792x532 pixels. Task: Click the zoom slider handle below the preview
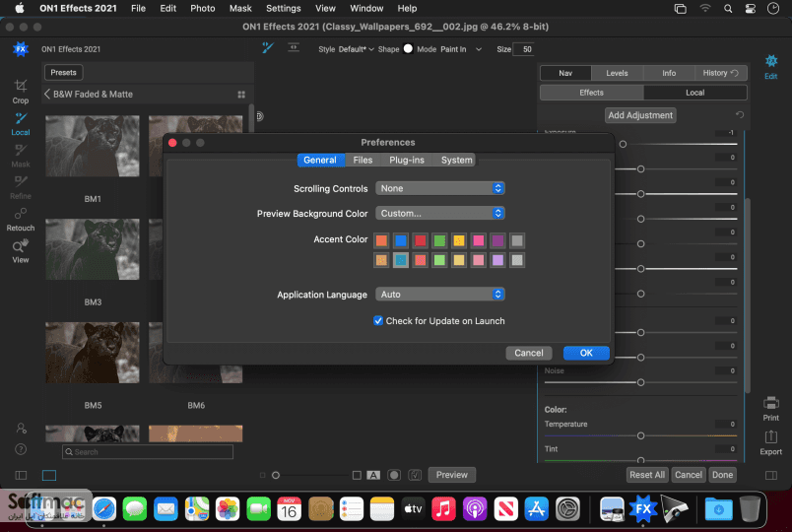coord(276,476)
